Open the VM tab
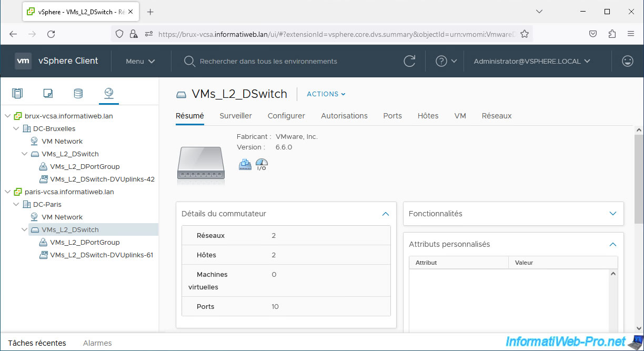 pos(460,116)
